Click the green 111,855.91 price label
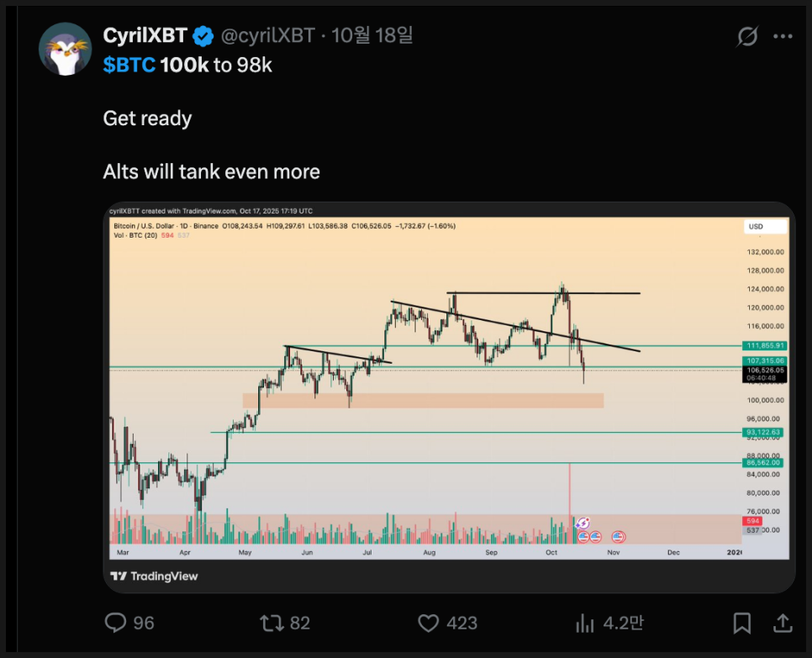The width and height of the screenshot is (812, 658). pyautogui.click(x=763, y=345)
